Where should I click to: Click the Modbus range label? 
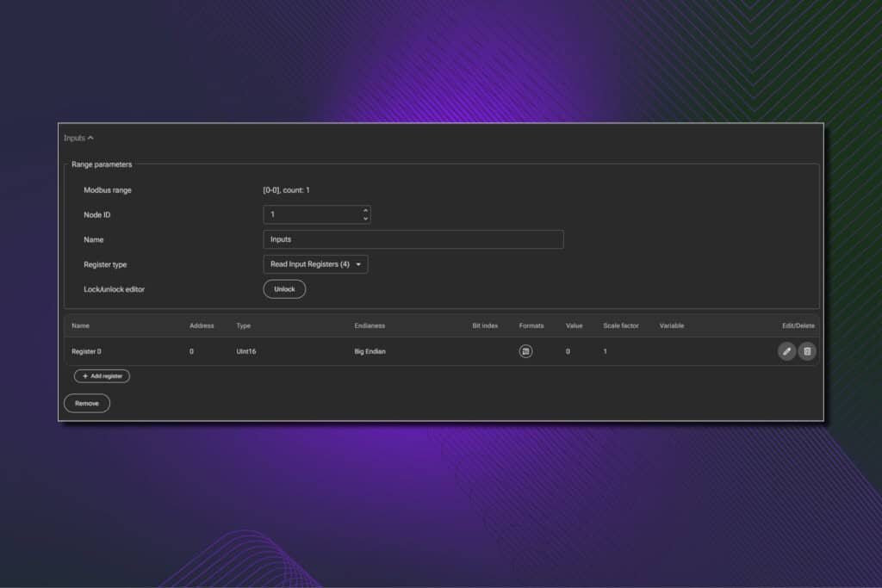click(108, 190)
